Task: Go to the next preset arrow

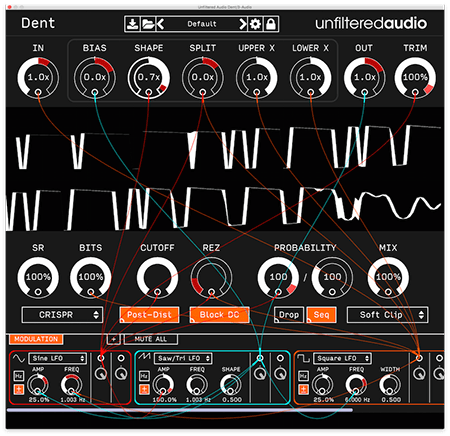Action: tap(243, 24)
